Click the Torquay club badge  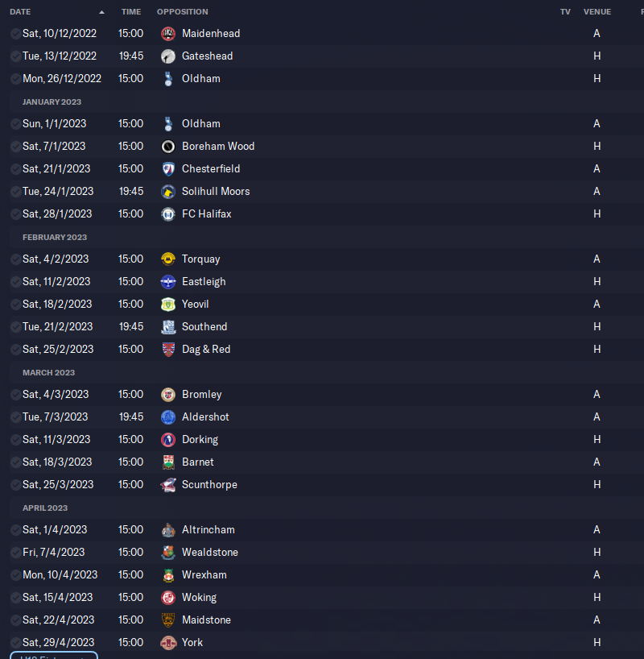point(168,259)
